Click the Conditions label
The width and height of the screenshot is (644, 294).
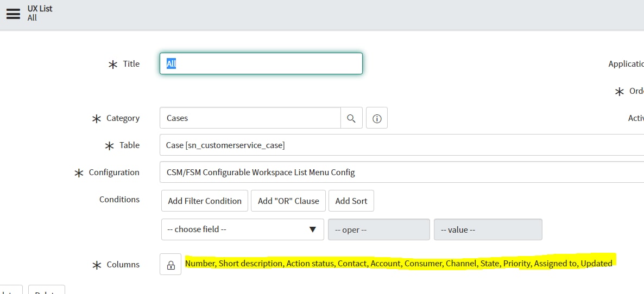pyautogui.click(x=119, y=199)
